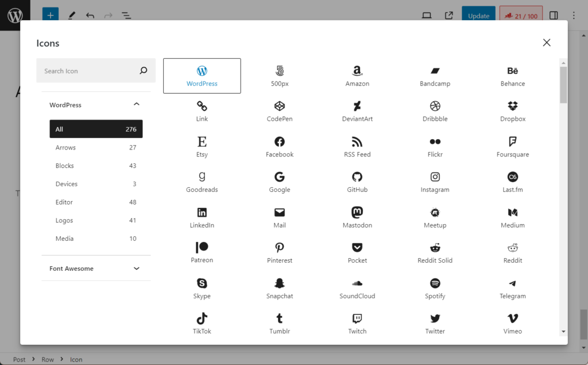Open the editor options menu via three dots

(574, 15)
